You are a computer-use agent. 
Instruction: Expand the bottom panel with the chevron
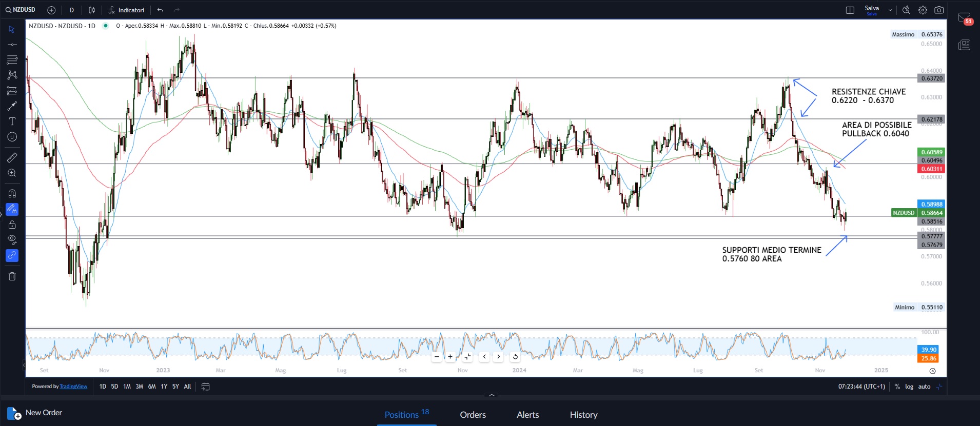coord(492,395)
